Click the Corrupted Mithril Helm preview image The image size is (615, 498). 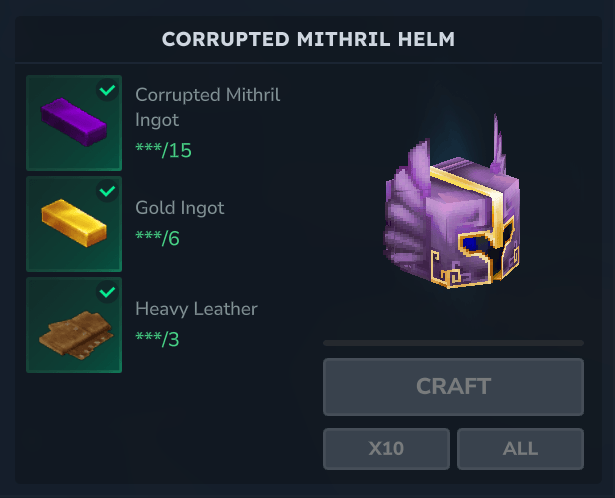point(452,202)
